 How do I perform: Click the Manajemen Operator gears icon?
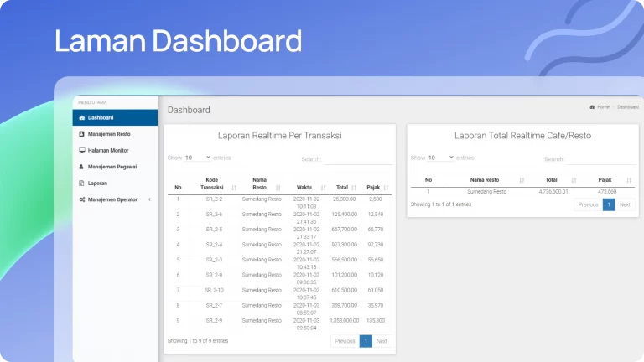[81, 199]
